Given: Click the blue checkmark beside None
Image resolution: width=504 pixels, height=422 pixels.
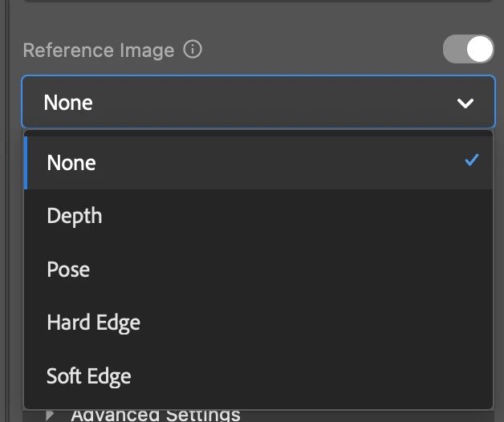Looking at the screenshot, I should tap(472, 160).
